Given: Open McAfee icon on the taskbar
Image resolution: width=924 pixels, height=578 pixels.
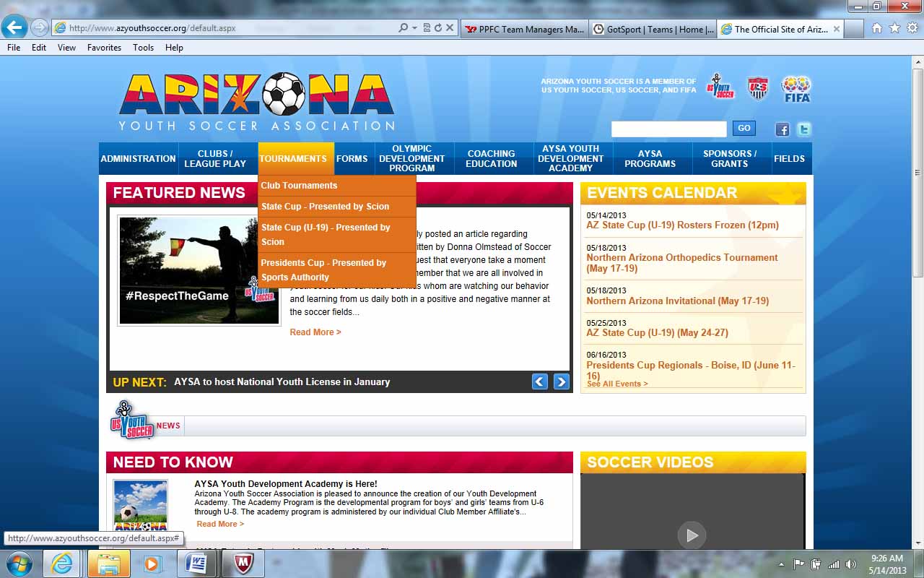Looking at the screenshot, I should coord(243,564).
